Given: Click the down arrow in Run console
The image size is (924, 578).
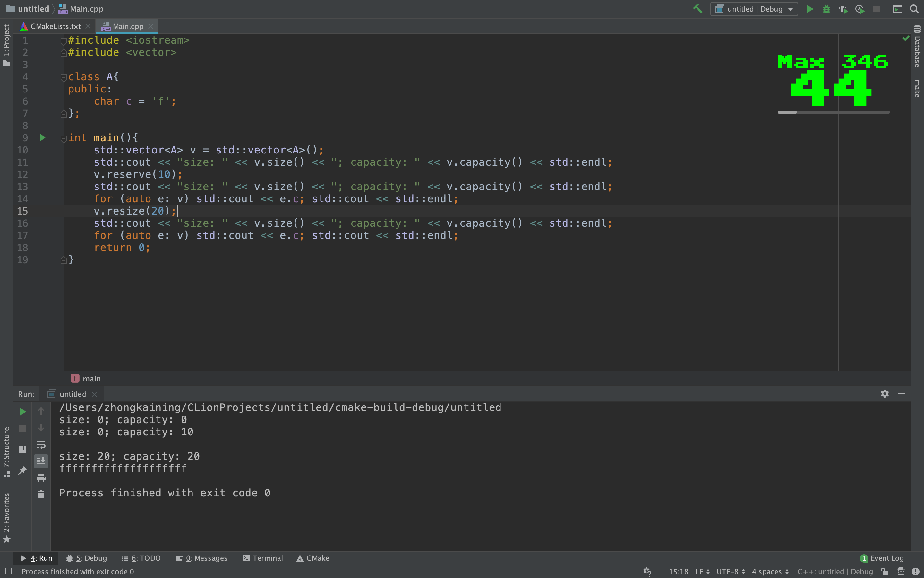Looking at the screenshot, I should 41,428.
